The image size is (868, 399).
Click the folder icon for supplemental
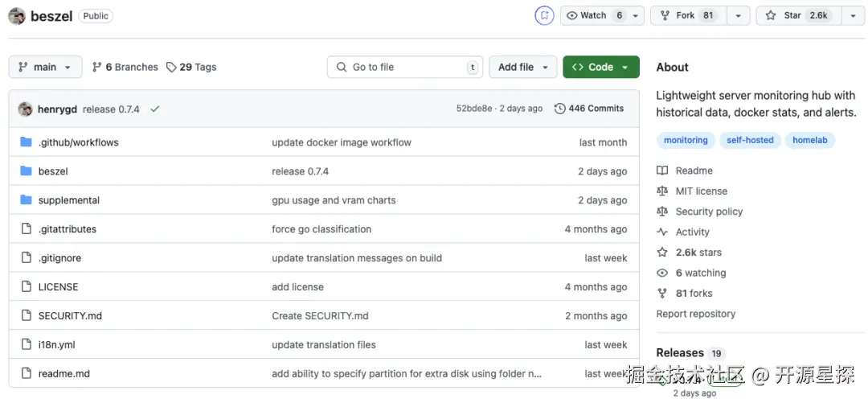tap(26, 200)
